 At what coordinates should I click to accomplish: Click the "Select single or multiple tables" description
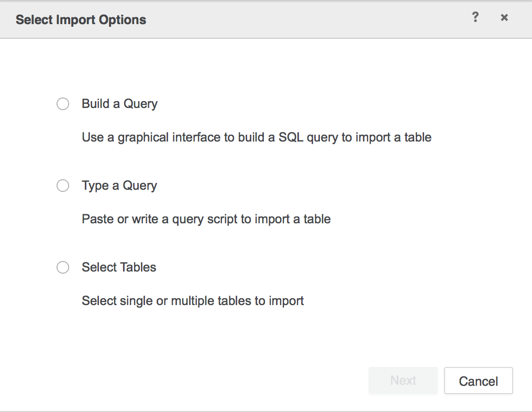[x=193, y=301]
